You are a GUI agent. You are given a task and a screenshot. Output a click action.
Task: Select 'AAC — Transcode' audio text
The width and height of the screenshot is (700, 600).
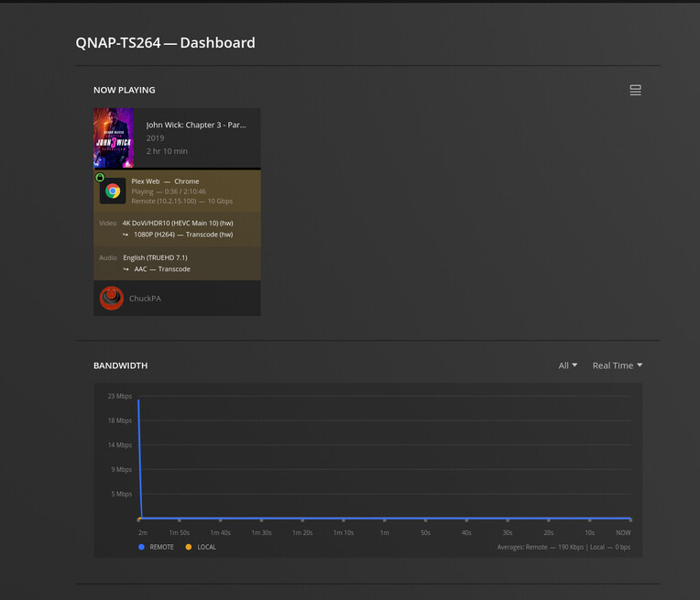click(162, 269)
